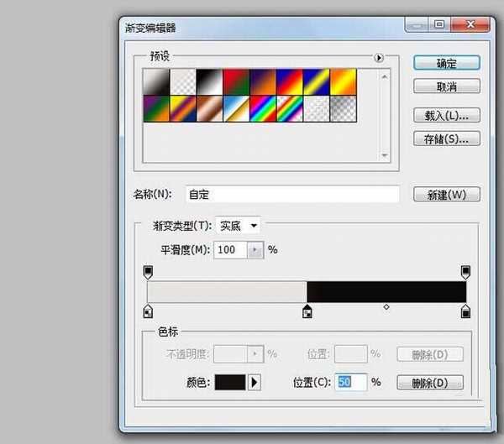The height and width of the screenshot is (444, 504).
Task: Click the left opacity stop above gradient bar
Action: 148,272
